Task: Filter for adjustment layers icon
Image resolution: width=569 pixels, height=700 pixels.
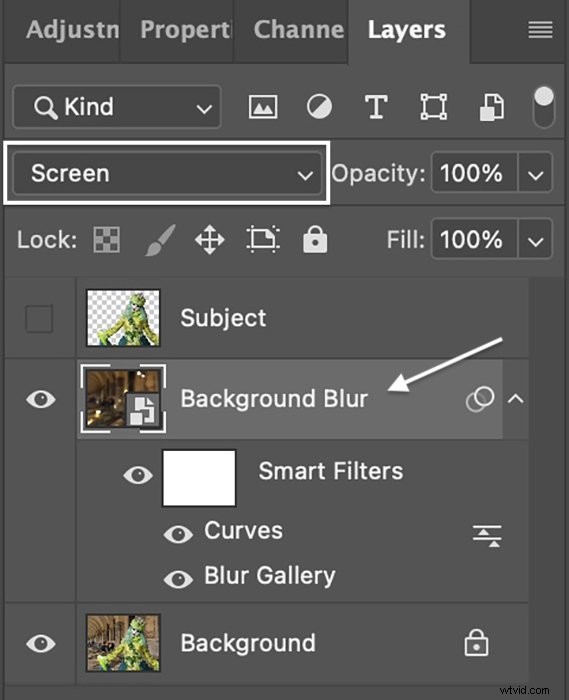Action: (319, 107)
